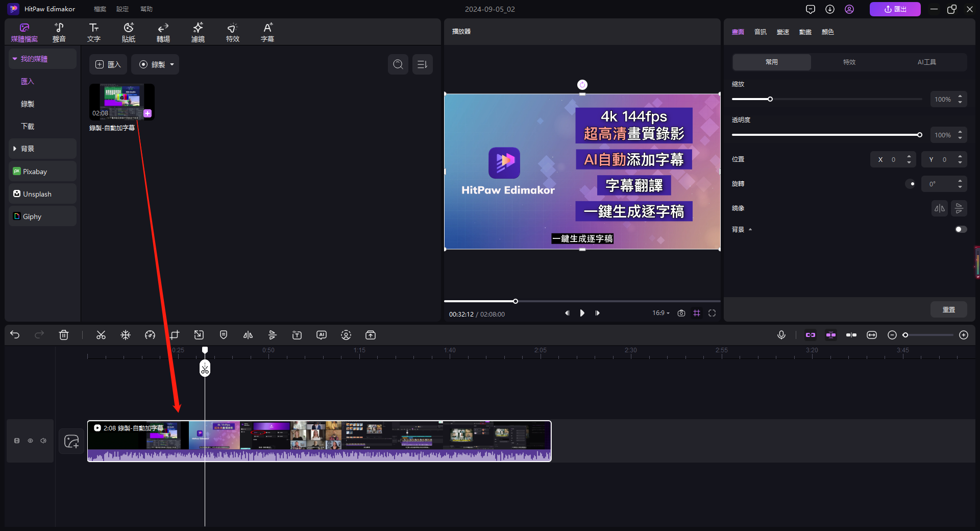Mute the video track speaker icon
This screenshot has height=531, width=980.
pos(43,441)
